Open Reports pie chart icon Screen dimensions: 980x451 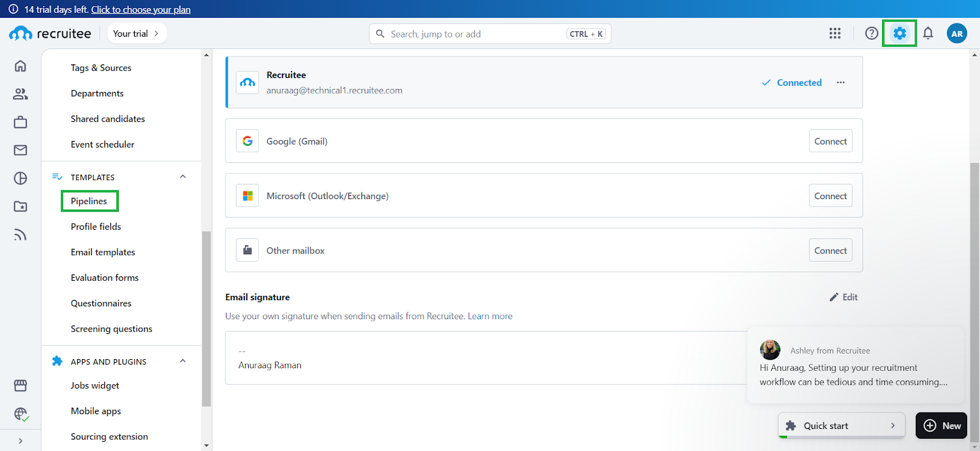tap(20, 178)
